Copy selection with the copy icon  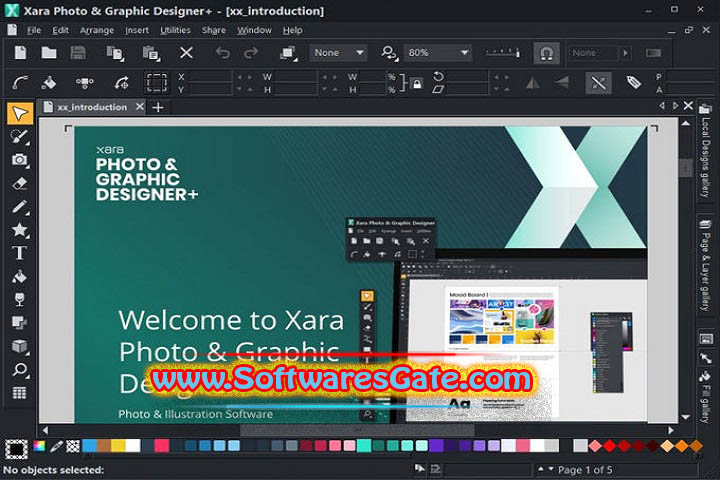click(115, 53)
